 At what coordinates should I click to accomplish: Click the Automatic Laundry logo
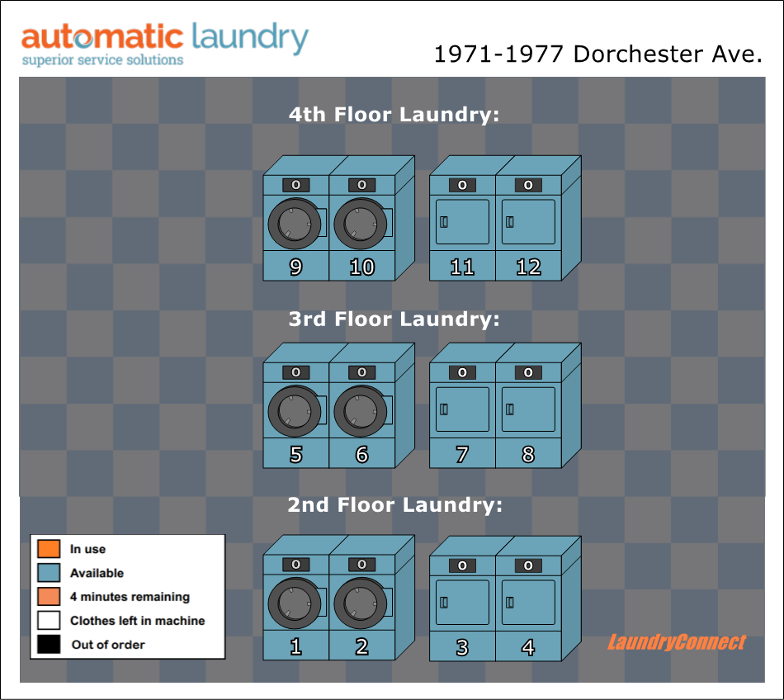point(164,45)
